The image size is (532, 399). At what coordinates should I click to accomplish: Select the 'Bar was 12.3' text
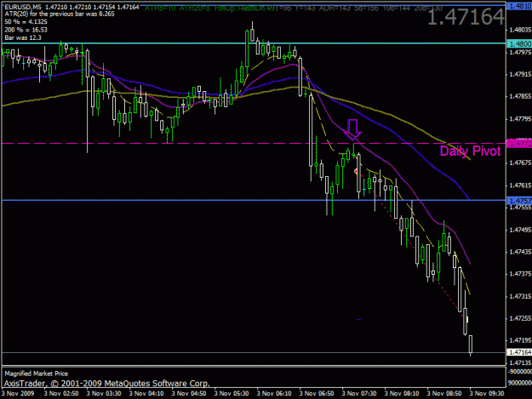pos(23,37)
